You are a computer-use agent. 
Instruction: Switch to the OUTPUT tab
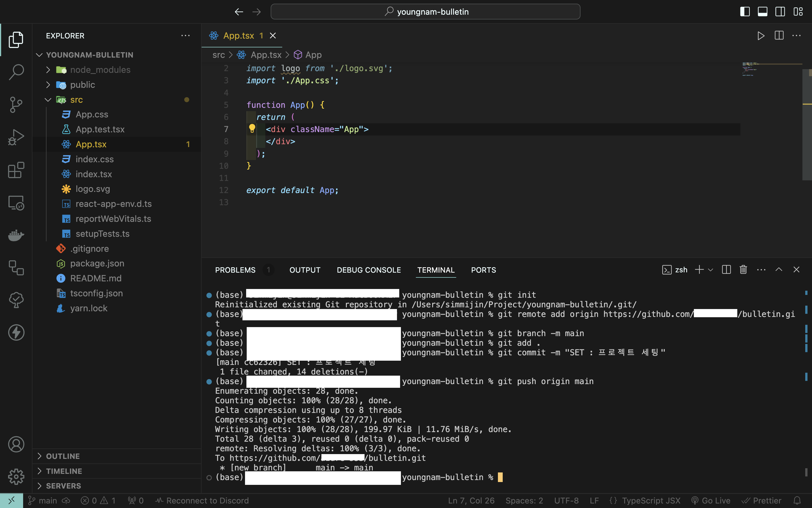tap(305, 270)
